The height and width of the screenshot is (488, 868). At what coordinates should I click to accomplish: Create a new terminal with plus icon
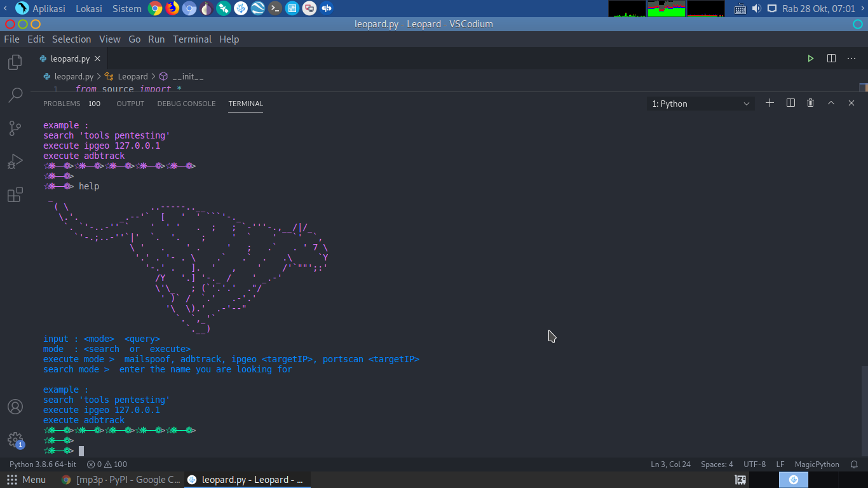[x=770, y=103]
